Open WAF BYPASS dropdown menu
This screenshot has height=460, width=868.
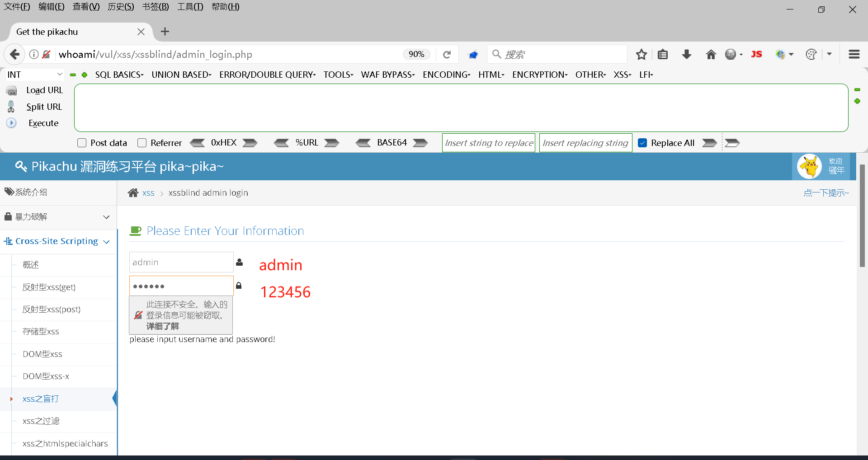[388, 75]
